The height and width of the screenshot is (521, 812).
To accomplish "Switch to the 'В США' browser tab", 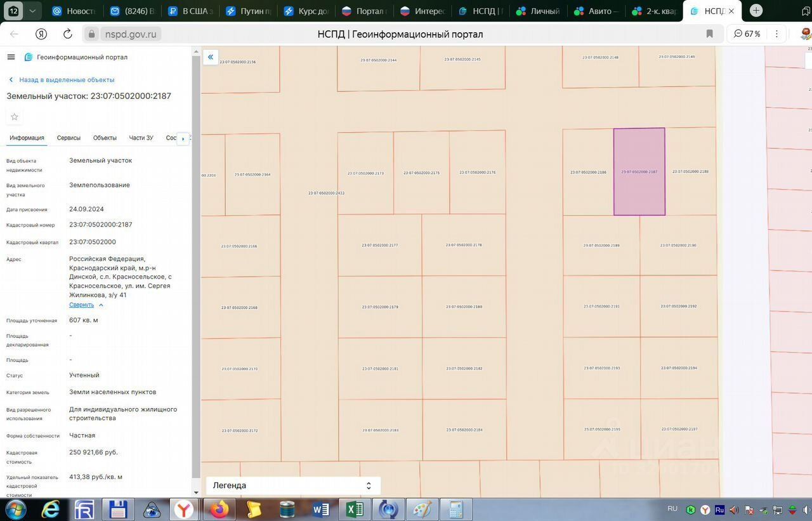I will click(190, 11).
